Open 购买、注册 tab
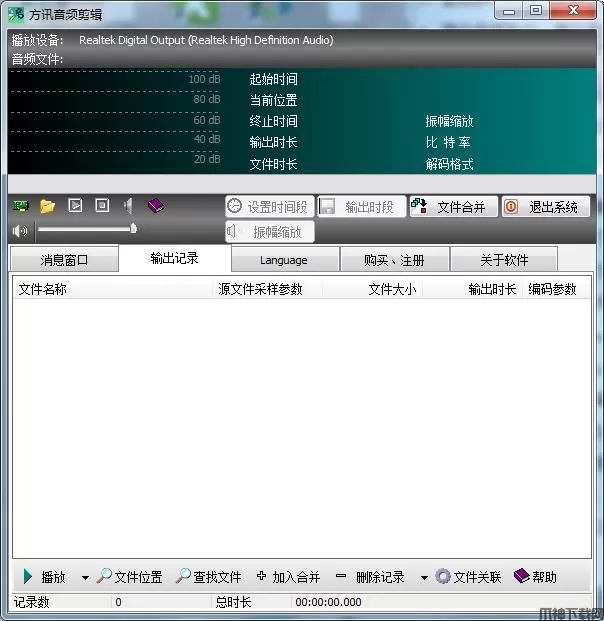 pyautogui.click(x=394, y=260)
